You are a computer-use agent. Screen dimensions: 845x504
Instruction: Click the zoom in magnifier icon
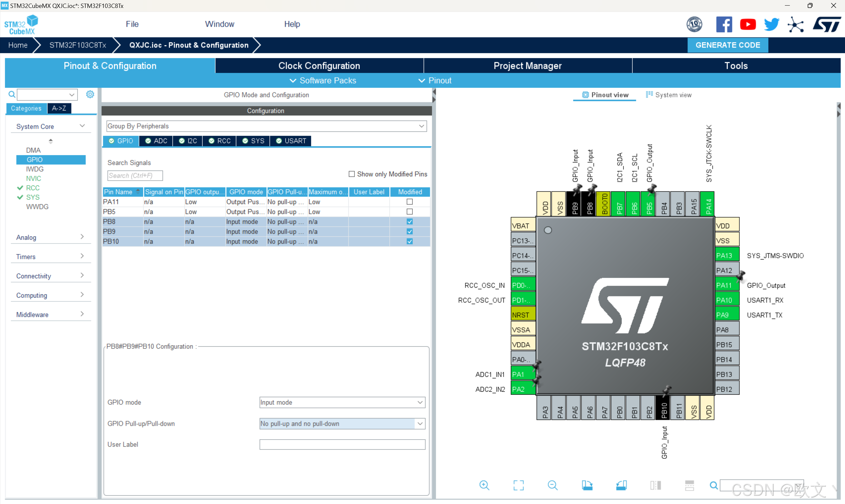(x=484, y=485)
